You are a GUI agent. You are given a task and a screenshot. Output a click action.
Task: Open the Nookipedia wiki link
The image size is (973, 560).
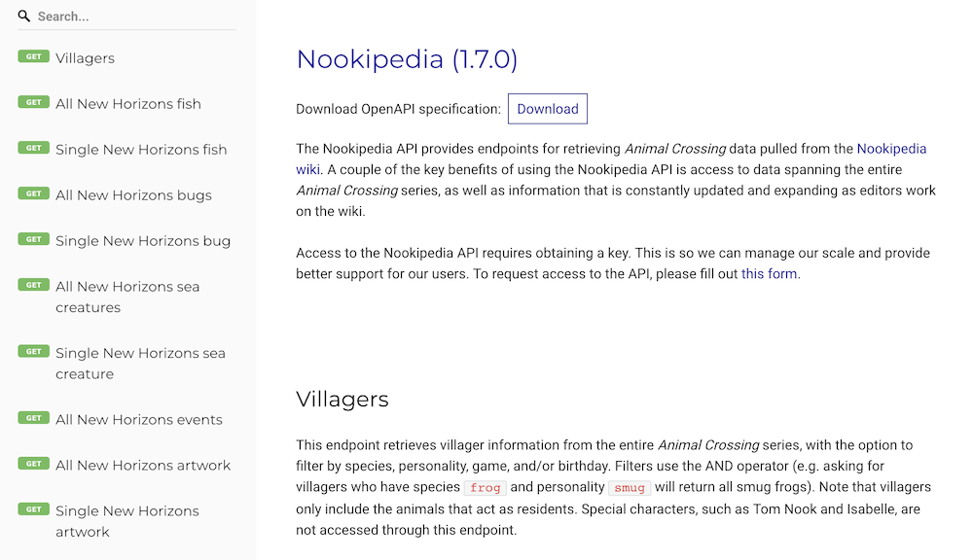point(891,148)
